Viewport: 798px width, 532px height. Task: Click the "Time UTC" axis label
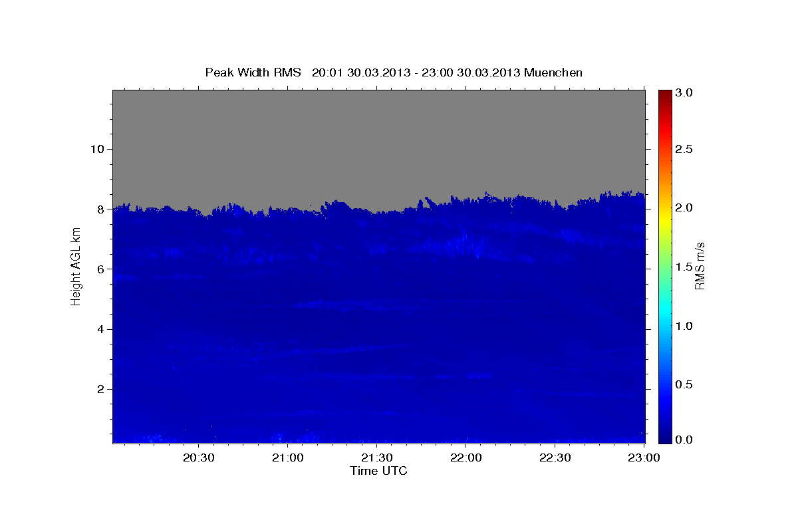tap(378, 471)
